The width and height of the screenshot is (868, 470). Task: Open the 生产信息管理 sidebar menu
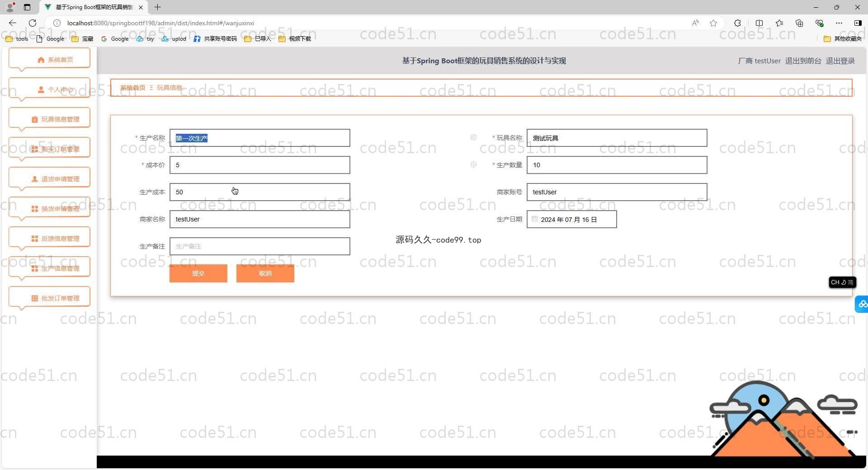pyautogui.click(x=49, y=268)
